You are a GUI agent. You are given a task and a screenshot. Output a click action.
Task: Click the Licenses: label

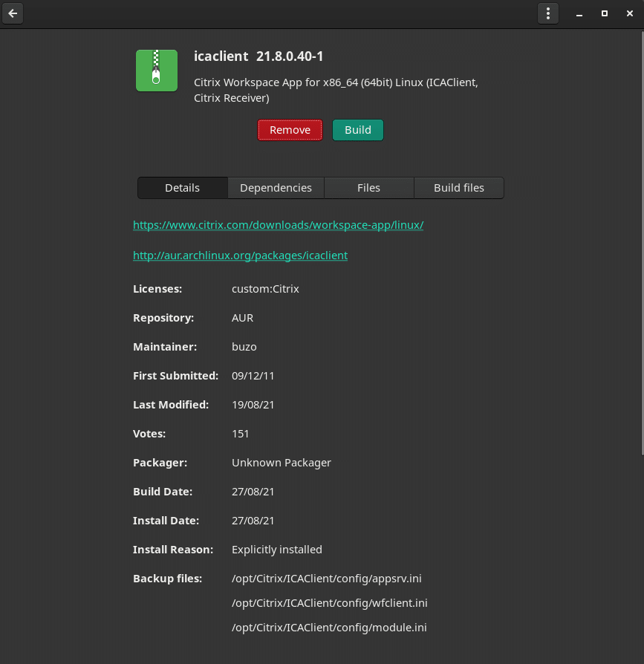coord(157,289)
